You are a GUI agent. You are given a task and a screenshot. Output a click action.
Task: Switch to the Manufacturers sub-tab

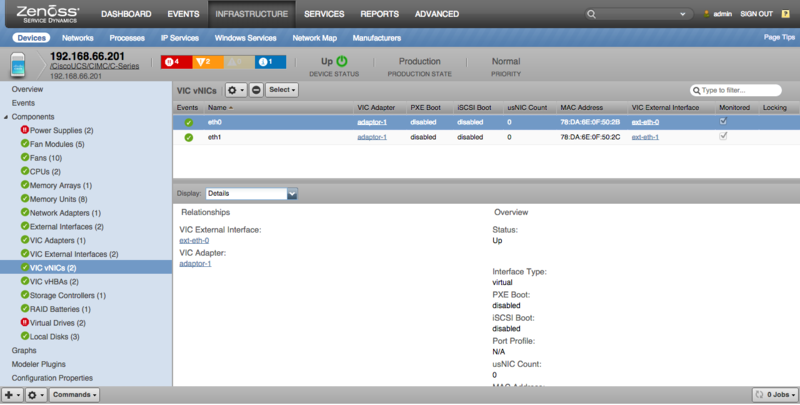[377, 38]
